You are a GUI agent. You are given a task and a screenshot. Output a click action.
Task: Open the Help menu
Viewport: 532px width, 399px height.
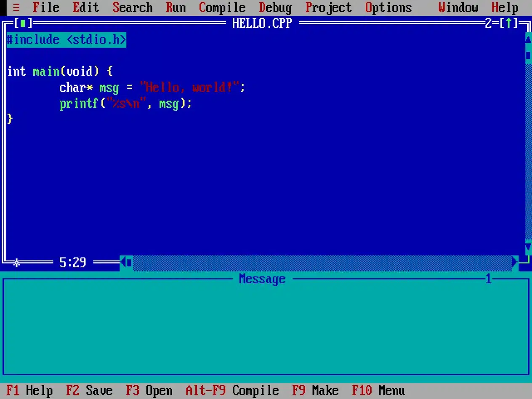(x=505, y=8)
